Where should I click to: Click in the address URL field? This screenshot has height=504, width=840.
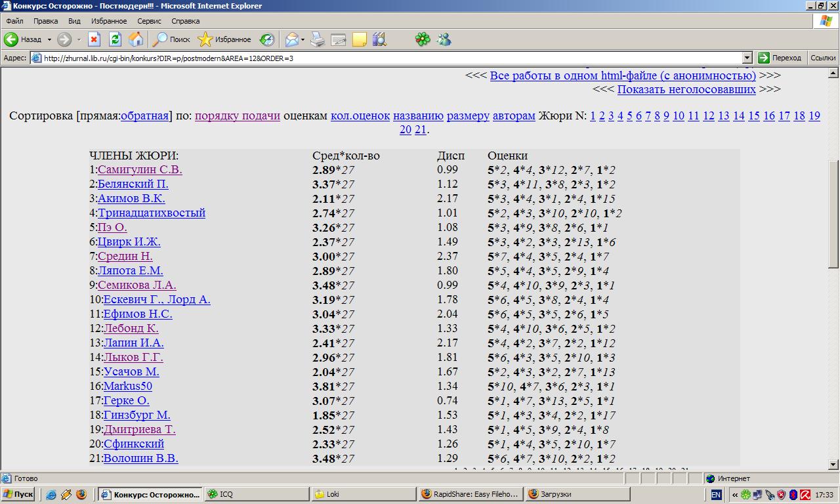pyautogui.click(x=387, y=58)
